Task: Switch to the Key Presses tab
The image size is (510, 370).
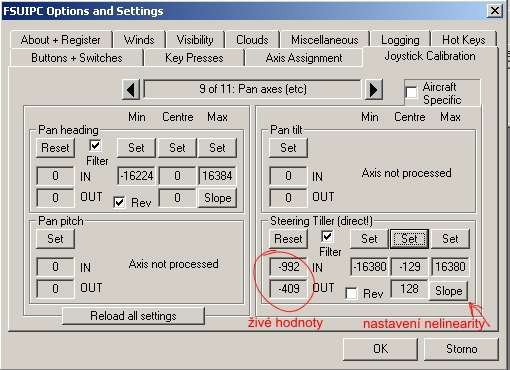Action: coord(194,58)
